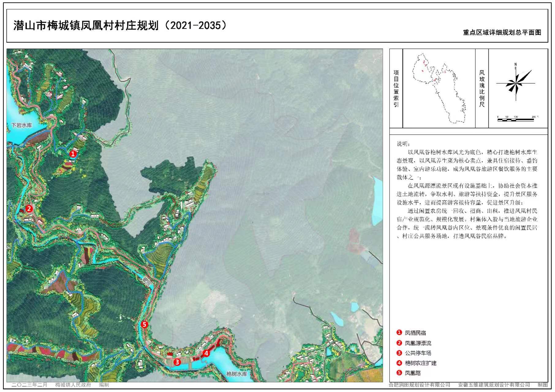Select map marker 3 near the parking lot

pos(177,362)
